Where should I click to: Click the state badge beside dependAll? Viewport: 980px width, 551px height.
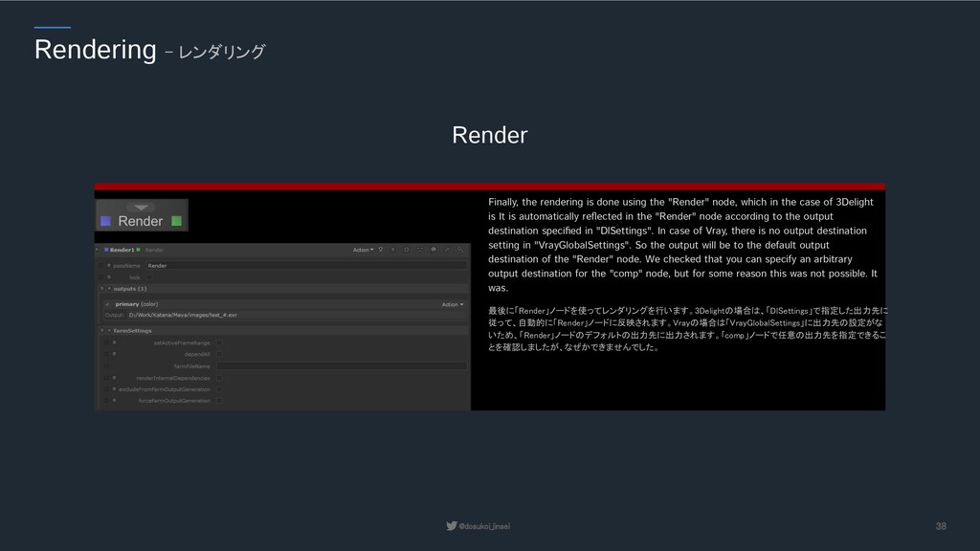point(115,354)
